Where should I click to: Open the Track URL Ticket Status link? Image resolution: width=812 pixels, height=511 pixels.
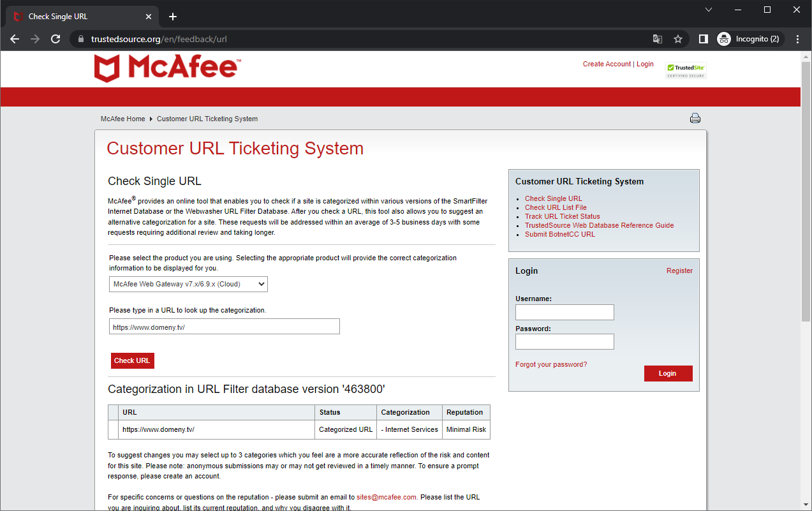click(x=562, y=216)
